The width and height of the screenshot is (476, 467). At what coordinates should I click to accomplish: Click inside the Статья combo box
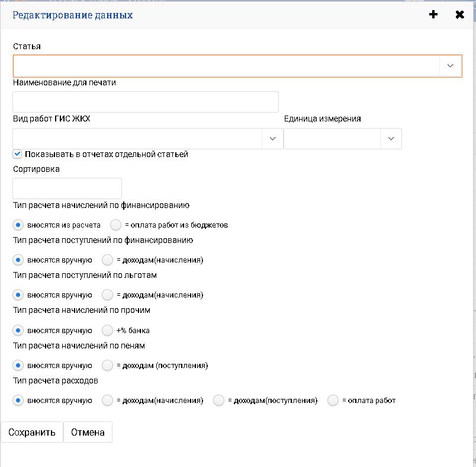(x=225, y=66)
